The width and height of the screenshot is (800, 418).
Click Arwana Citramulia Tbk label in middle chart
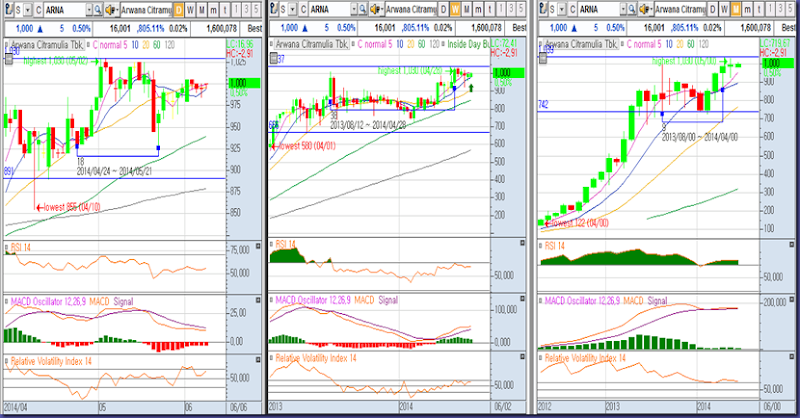pyautogui.click(x=312, y=44)
